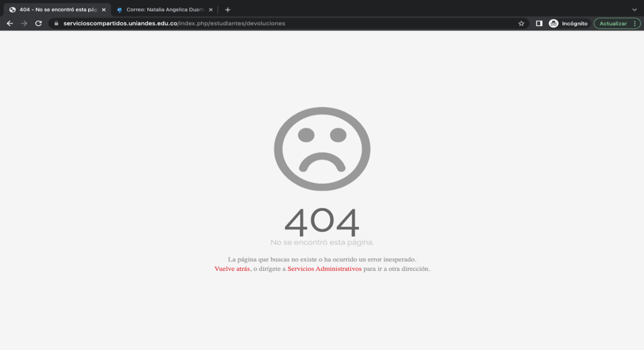Screen dimensions: 644x350
Task: Open the Servicios Administrativos link
Action: [x=324, y=269]
